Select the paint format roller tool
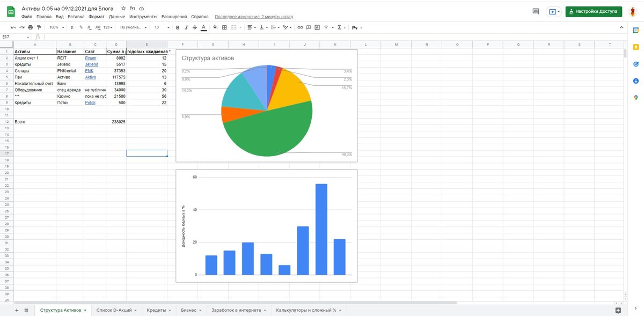 click(39, 27)
